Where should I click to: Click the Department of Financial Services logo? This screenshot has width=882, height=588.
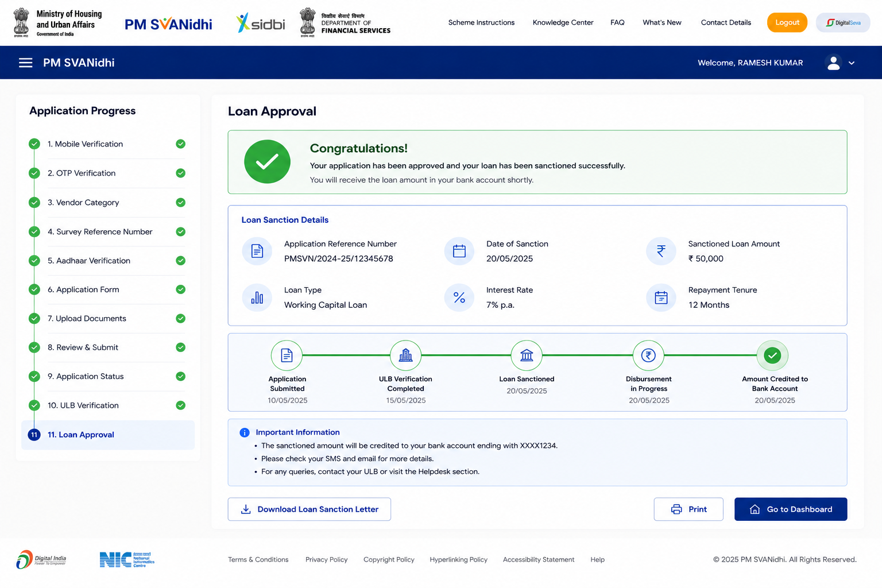tap(345, 23)
